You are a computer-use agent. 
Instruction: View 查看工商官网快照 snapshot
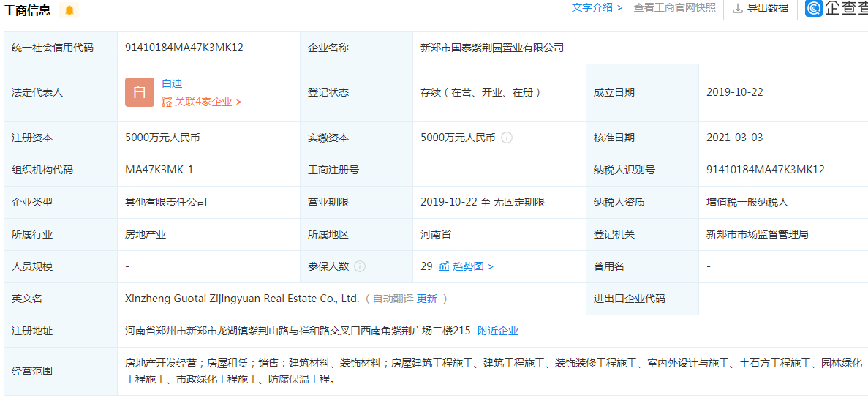click(674, 8)
